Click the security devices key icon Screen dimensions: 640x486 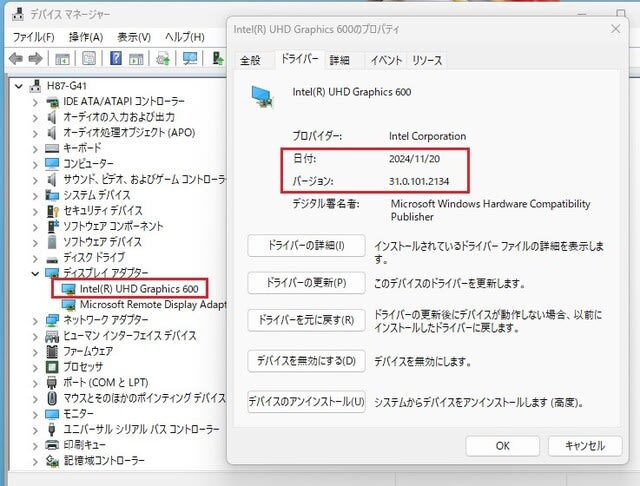coord(53,211)
